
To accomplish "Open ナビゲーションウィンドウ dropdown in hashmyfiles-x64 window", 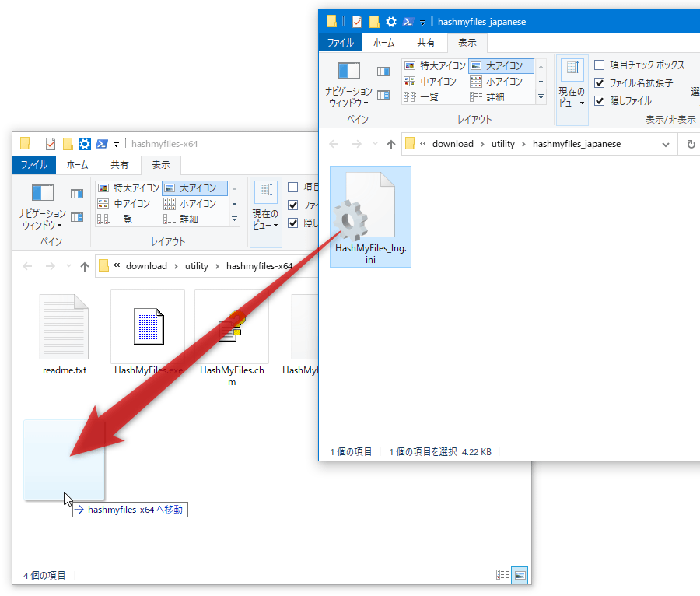I will click(43, 207).
